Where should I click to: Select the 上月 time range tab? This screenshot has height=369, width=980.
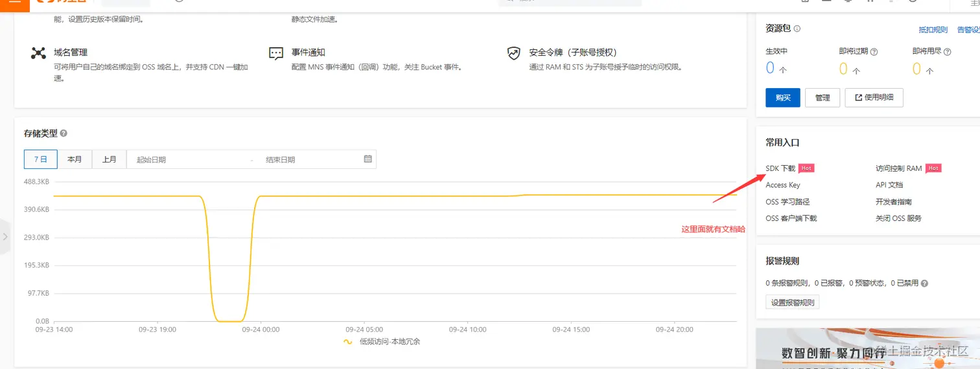click(109, 159)
